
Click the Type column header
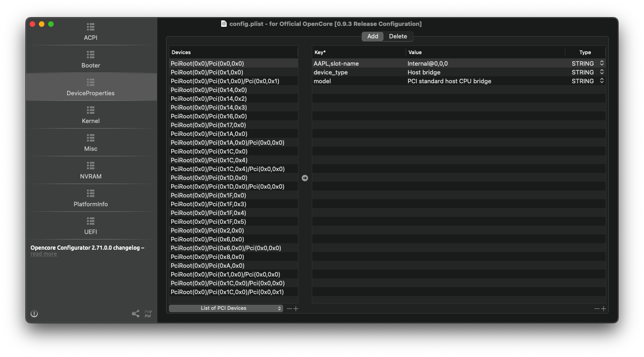[x=585, y=52]
